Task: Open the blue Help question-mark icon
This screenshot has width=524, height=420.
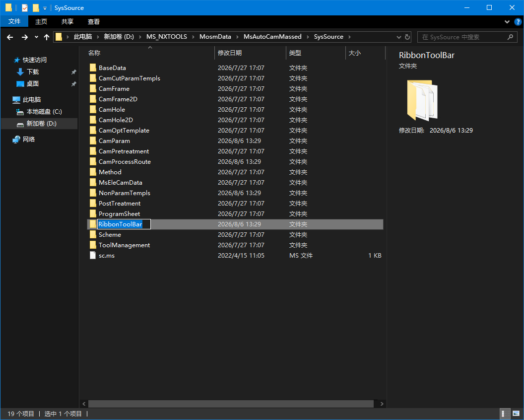Action: [x=518, y=22]
